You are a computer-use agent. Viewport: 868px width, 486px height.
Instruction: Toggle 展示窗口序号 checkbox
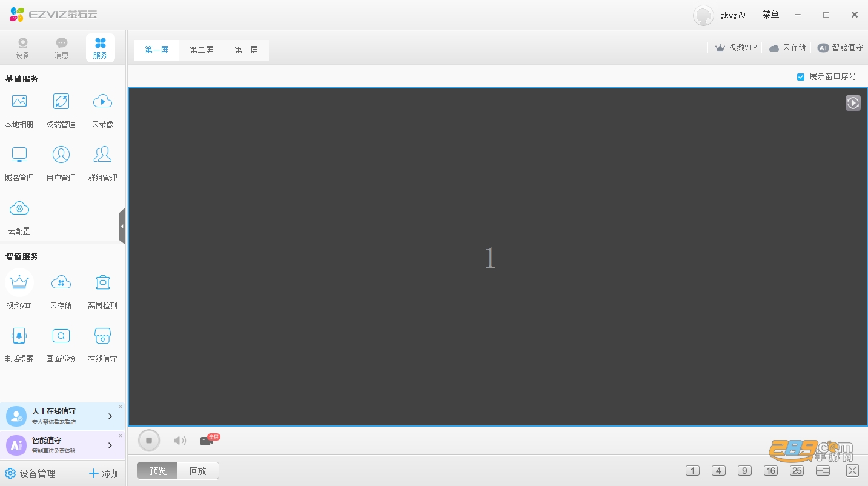point(801,77)
